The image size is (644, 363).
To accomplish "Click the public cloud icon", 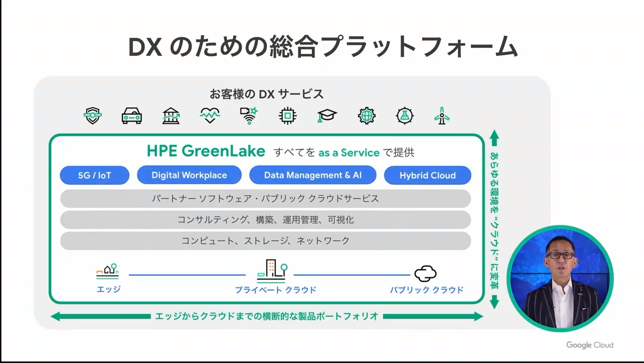I will tap(426, 274).
